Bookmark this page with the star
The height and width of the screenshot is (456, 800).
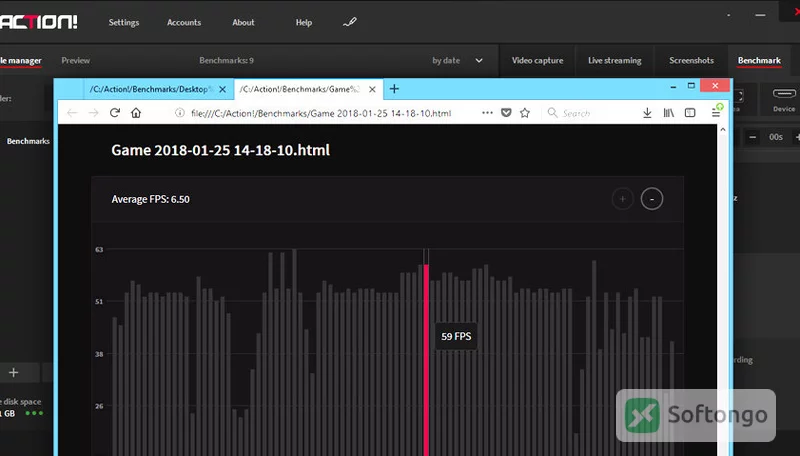524,113
